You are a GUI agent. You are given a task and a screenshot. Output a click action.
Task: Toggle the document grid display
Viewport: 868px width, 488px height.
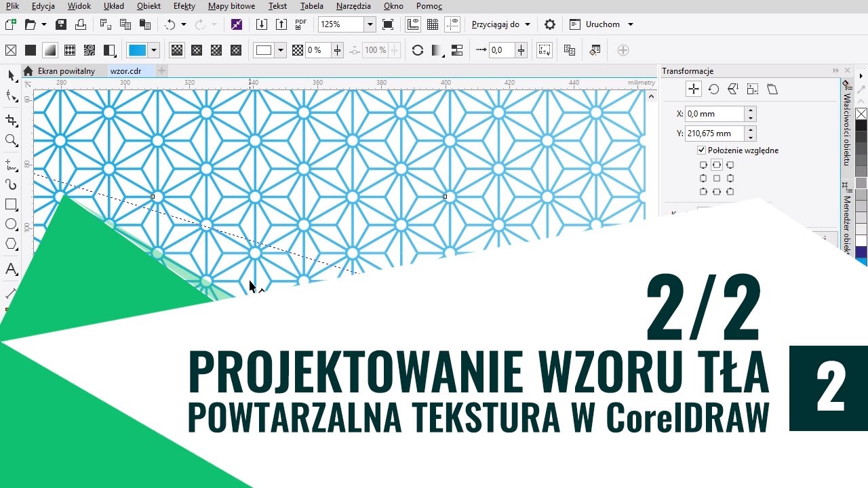pyautogui.click(x=433, y=24)
